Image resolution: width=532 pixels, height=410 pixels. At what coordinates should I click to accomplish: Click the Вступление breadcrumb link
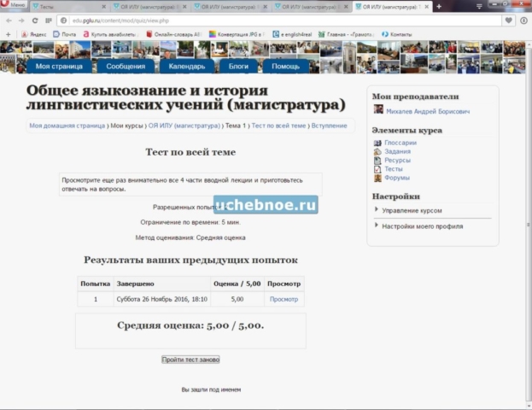coord(329,126)
